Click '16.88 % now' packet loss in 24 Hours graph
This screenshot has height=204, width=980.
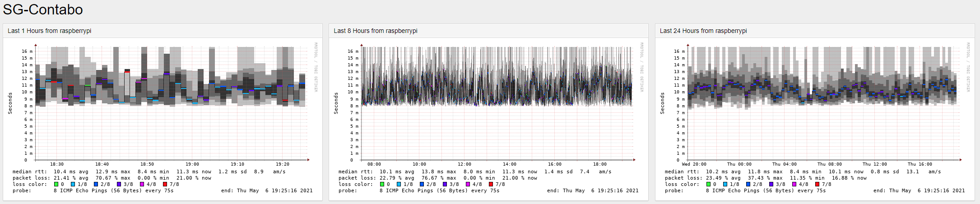pyautogui.click(x=849, y=178)
